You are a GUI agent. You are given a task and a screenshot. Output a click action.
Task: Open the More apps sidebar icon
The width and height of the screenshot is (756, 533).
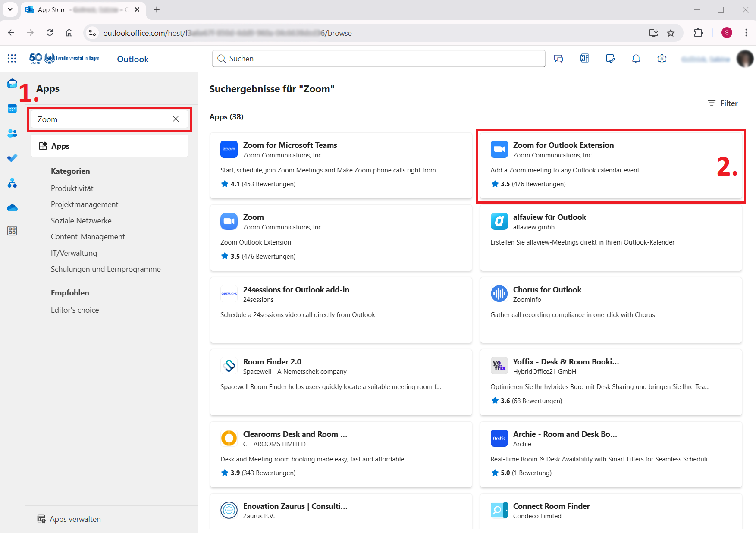point(12,231)
